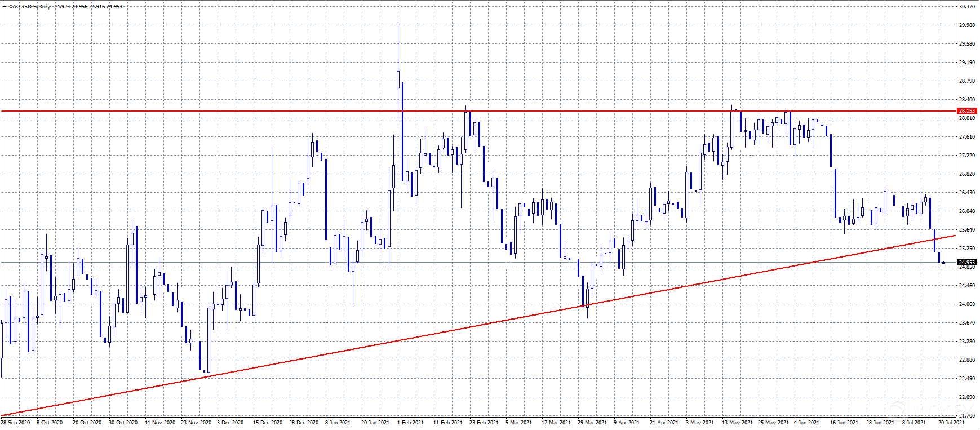Click the 11 Feb 2021 date label

448,423
